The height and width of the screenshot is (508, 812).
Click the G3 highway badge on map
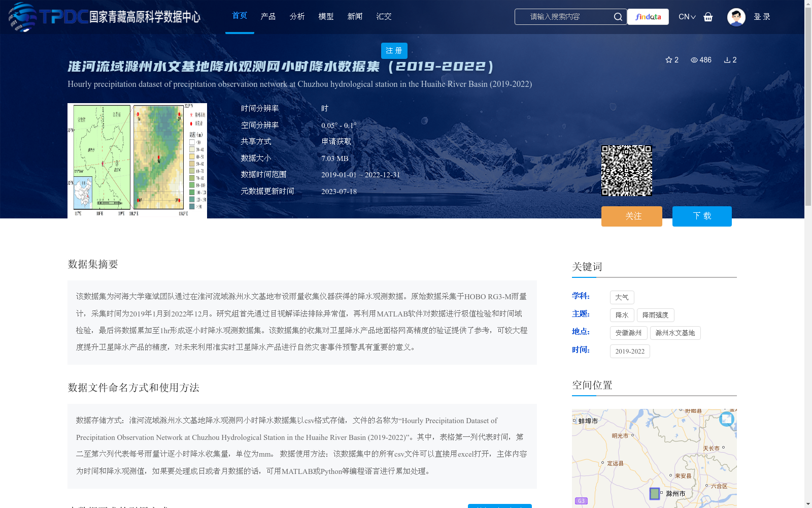coord(581,501)
